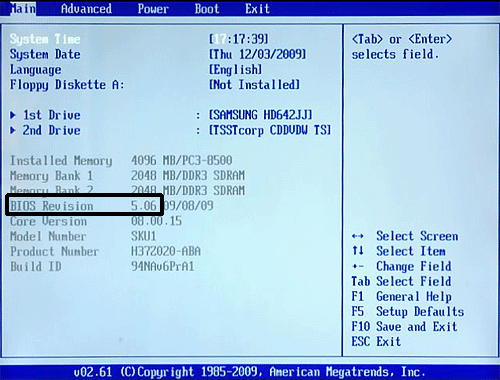This screenshot has height=380, width=500.
Task: Click the Tab Select Field help entry
Action: click(402, 281)
